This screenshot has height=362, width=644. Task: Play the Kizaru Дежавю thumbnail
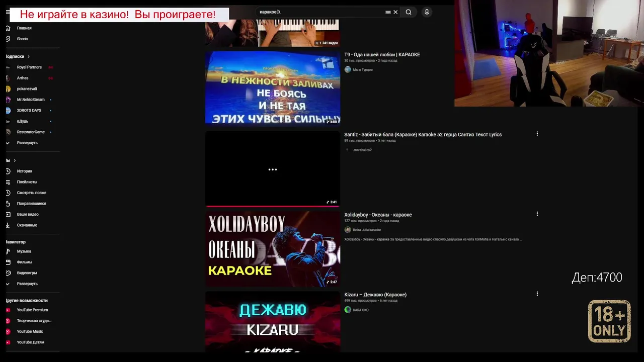pyautogui.click(x=273, y=322)
